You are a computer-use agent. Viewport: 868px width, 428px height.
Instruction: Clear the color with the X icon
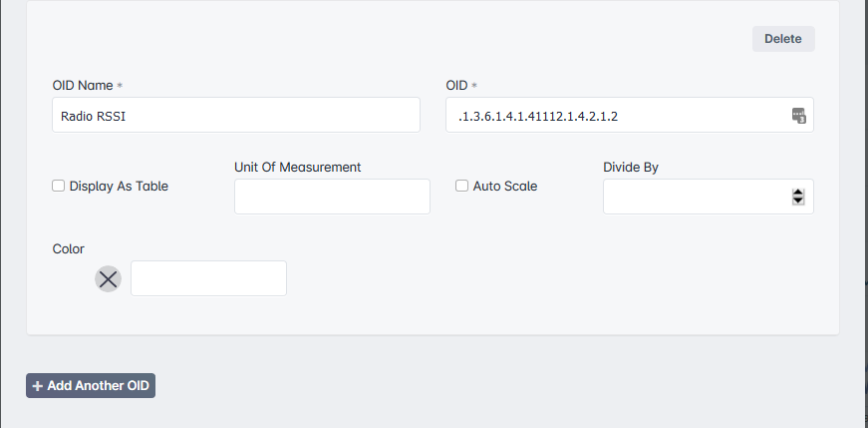click(x=108, y=279)
